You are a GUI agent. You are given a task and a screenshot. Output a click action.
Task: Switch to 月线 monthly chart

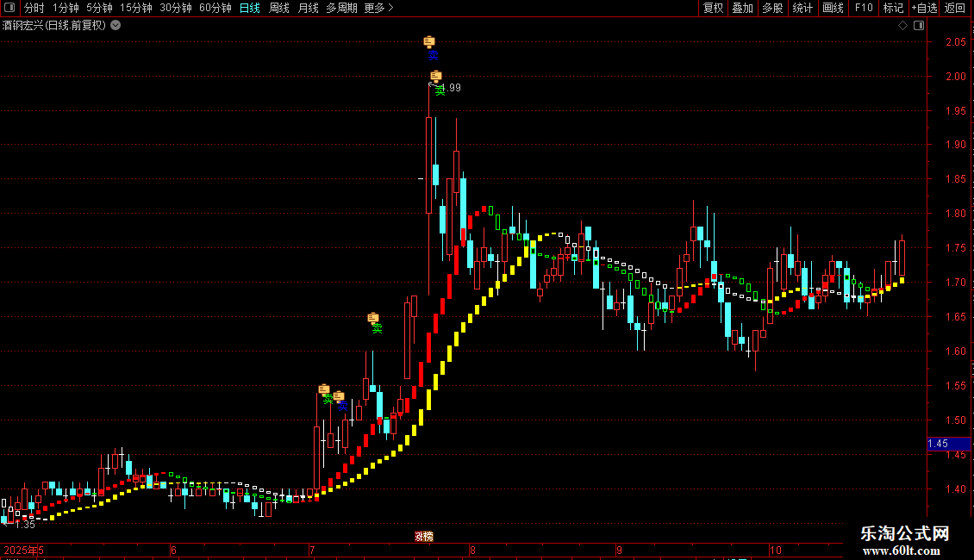tap(308, 8)
